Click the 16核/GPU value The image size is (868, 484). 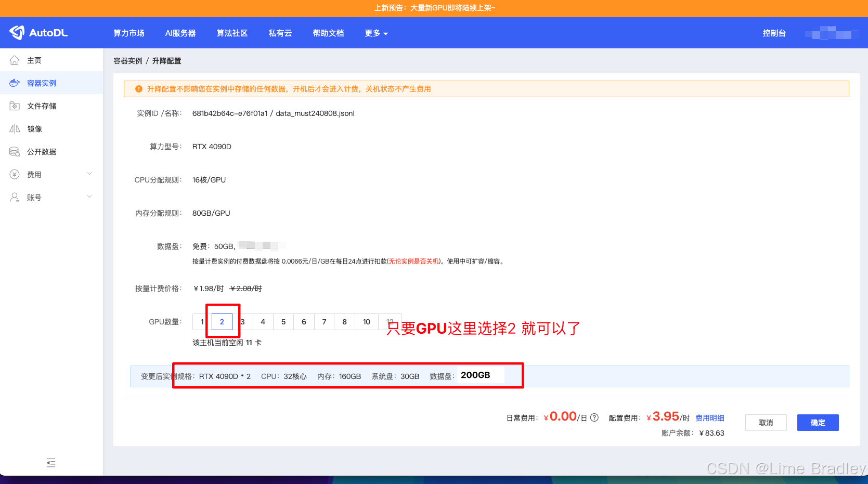click(x=209, y=180)
